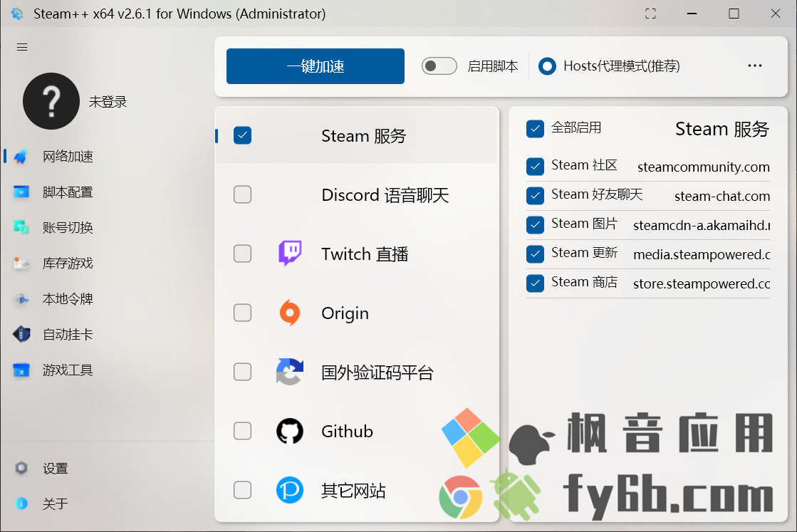This screenshot has height=532, width=797.
Task: Check the Github checkbox
Action: [x=242, y=431]
